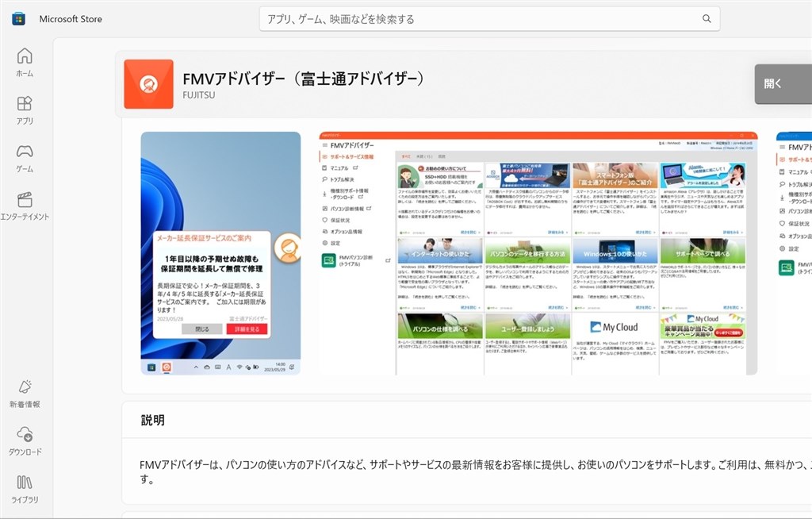812x519 pixels.
Task: Click the 開く button to launch the app
Action: (783, 84)
